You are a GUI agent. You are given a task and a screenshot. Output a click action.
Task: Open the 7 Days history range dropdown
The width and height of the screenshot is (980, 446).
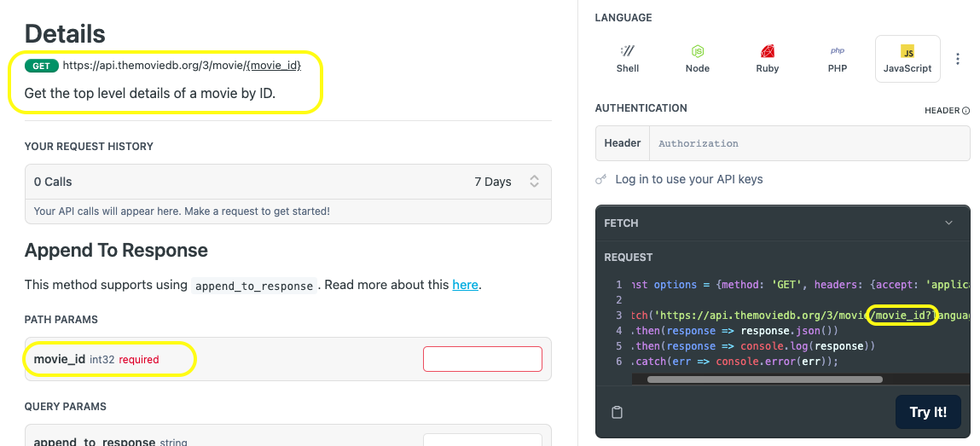click(x=507, y=182)
